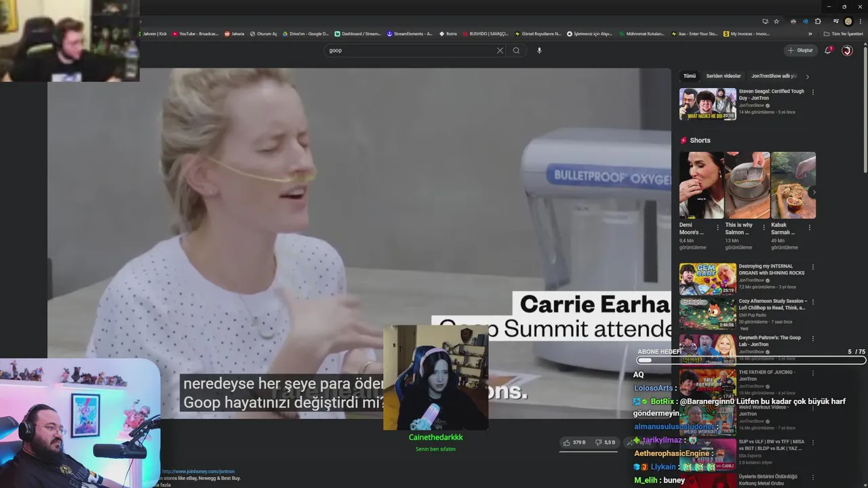This screenshot has width=868, height=488.
Task: Open Oturum Aç bookmark
Action: [263, 33]
